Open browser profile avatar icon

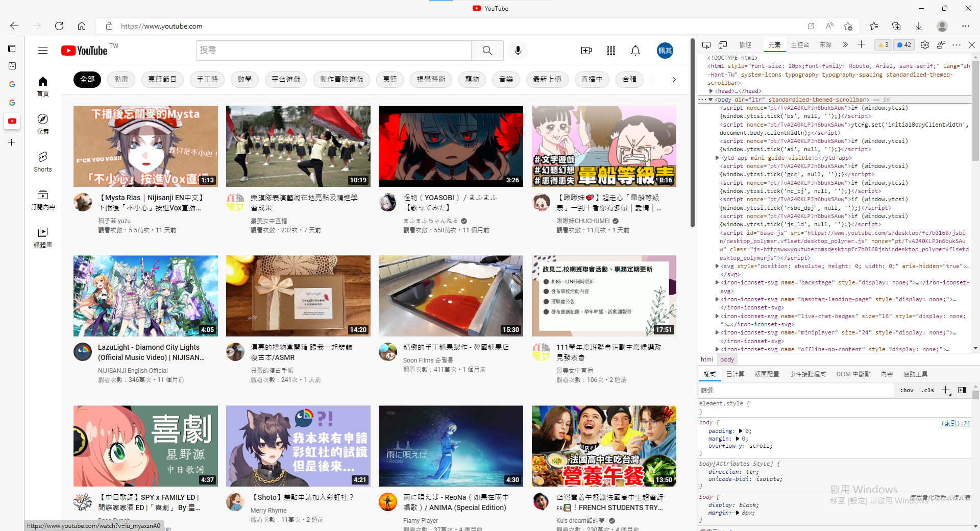pyautogui.click(x=942, y=26)
